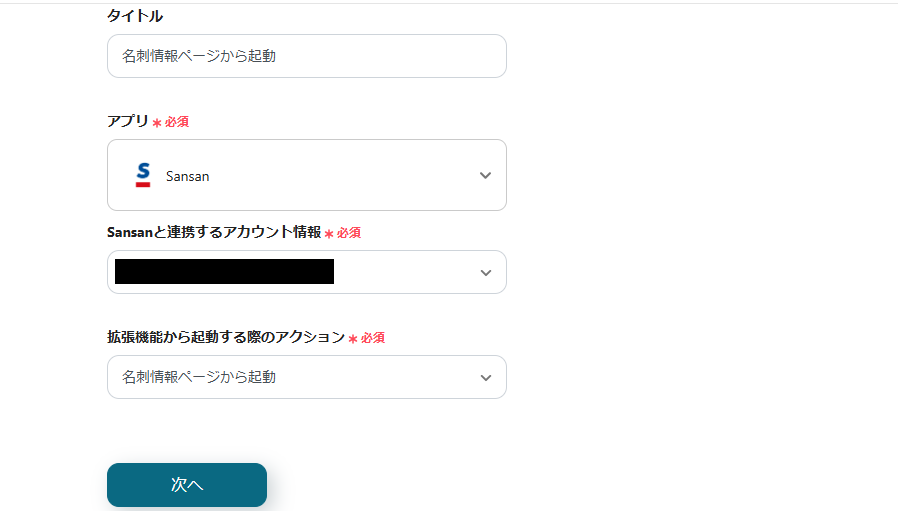Click the red asterisk next to アプリ

point(157,123)
